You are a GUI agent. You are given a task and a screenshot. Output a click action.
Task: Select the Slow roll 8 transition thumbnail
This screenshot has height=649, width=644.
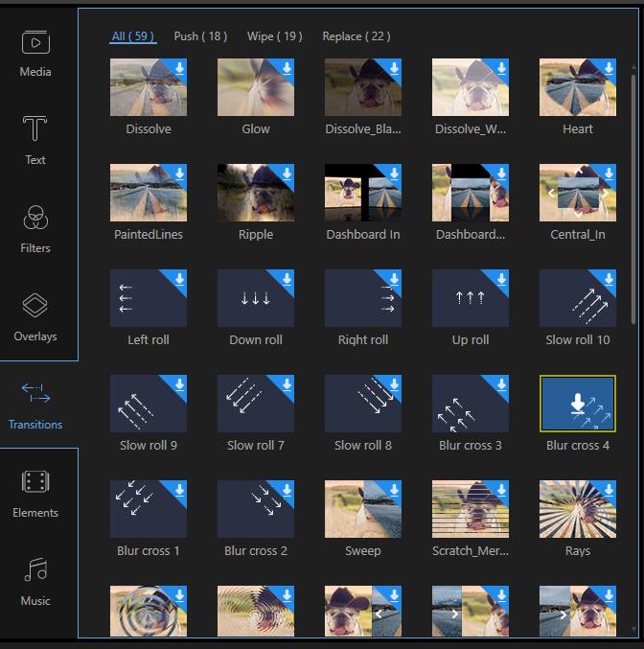coord(363,404)
